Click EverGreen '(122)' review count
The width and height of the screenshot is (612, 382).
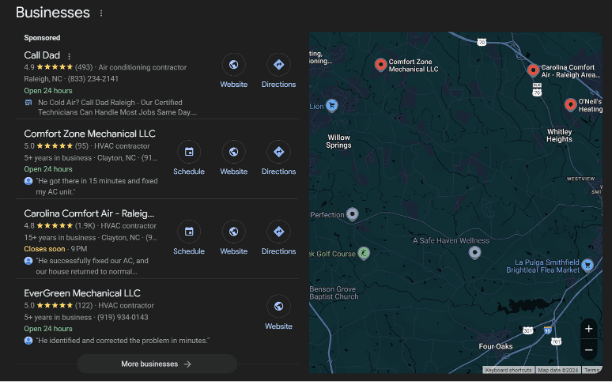(x=84, y=305)
